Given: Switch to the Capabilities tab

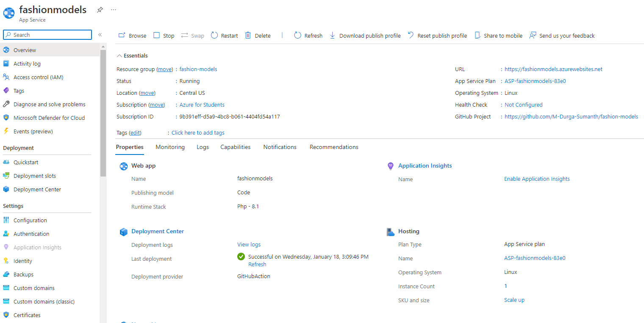Looking at the screenshot, I should [236, 147].
